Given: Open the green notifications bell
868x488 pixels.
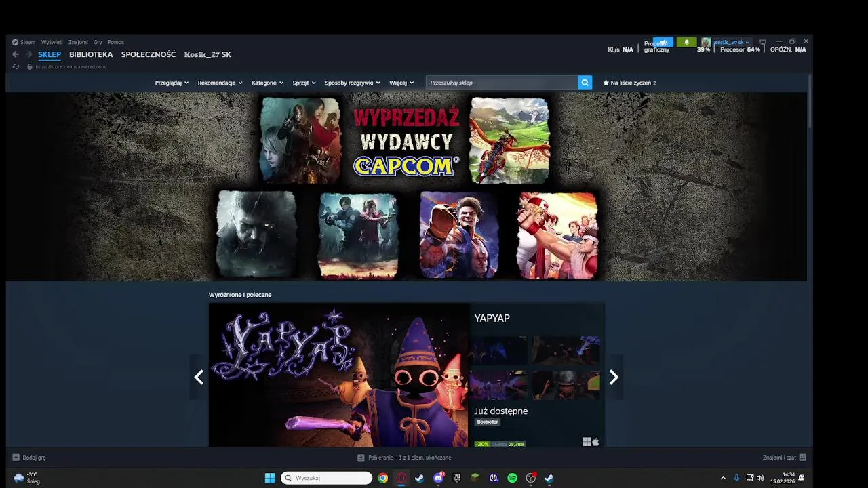Looking at the screenshot, I should pyautogui.click(x=686, y=42).
